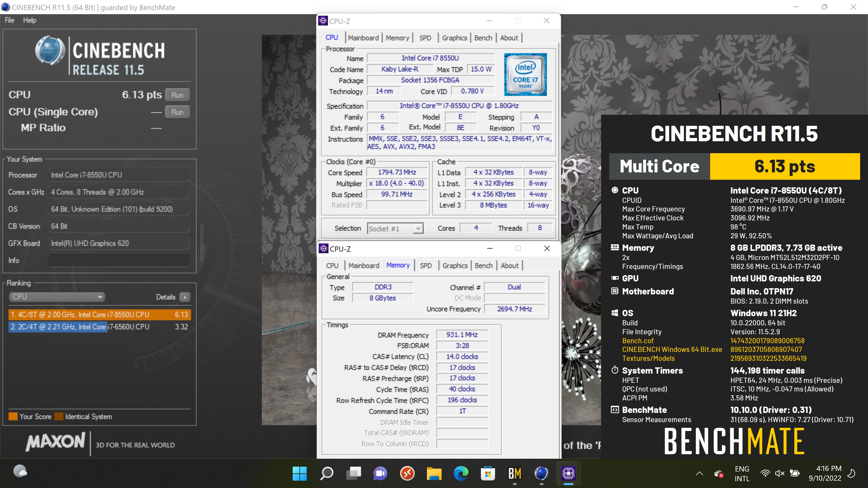Click battery status tray icon
The image size is (868, 488).
(x=795, y=474)
